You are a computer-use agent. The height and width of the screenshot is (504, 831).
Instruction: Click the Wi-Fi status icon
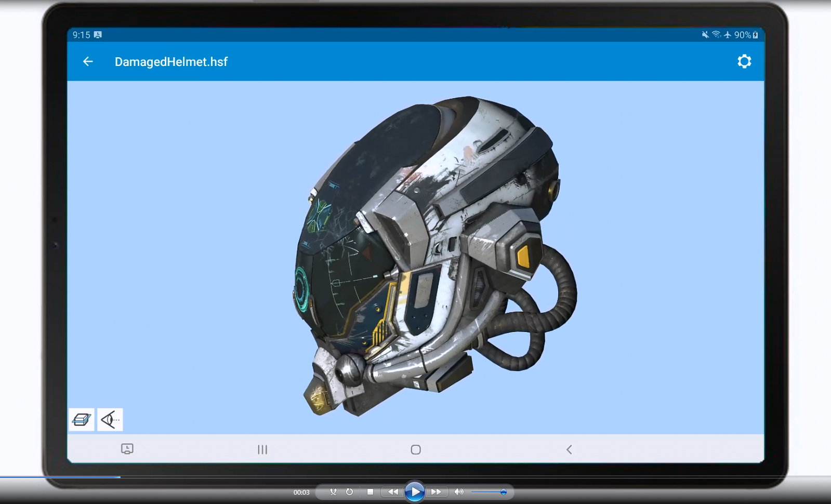pyautogui.click(x=716, y=35)
